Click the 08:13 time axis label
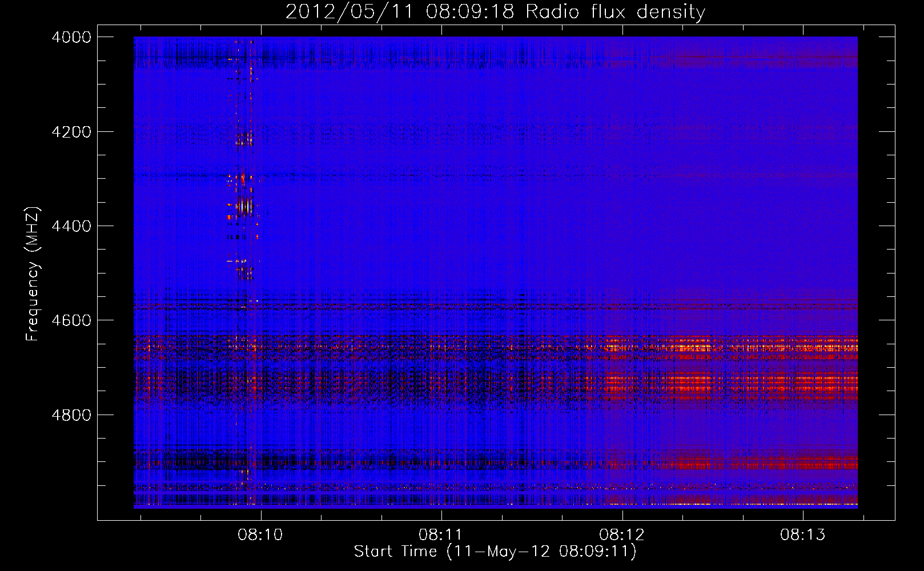Image resolution: width=924 pixels, height=571 pixels. point(802,534)
